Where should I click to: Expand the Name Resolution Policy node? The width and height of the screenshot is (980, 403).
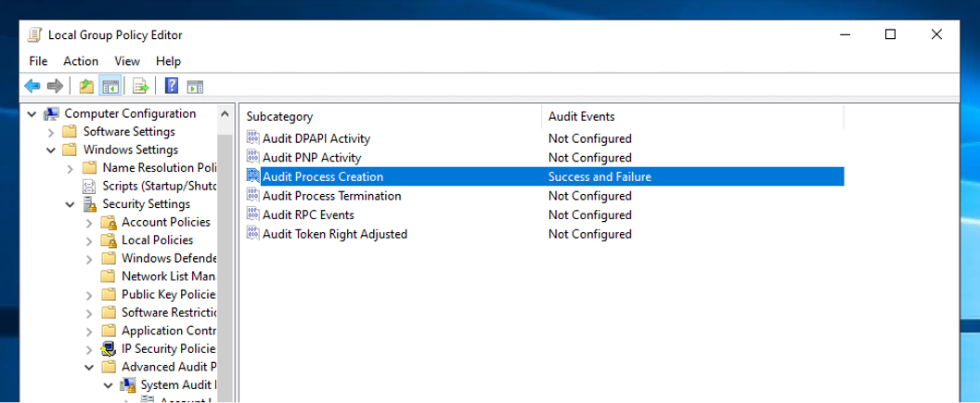coord(70,168)
